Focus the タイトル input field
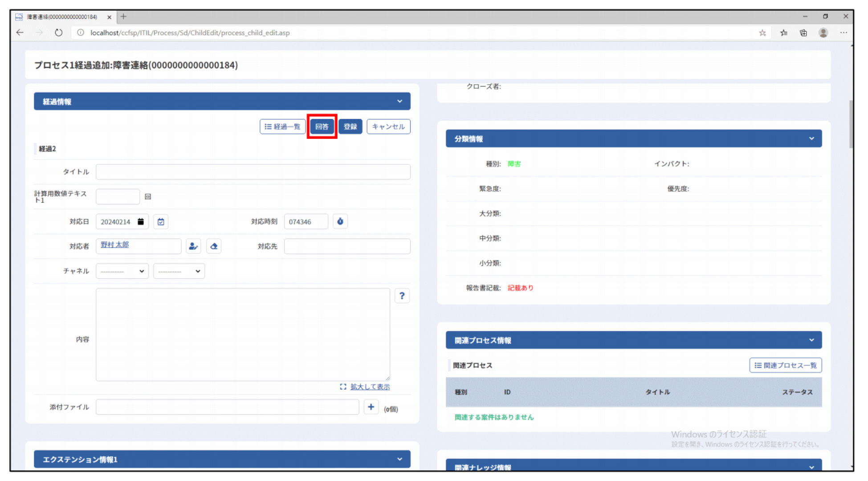 point(253,172)
